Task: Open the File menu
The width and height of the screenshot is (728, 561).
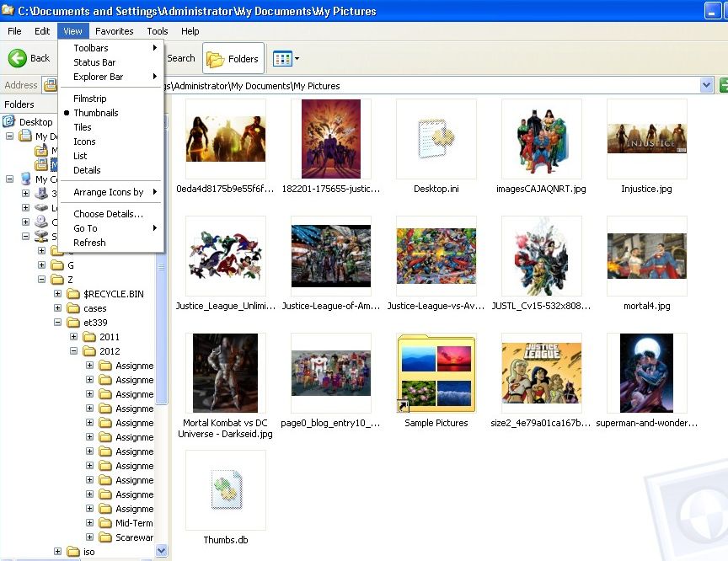Action: [14, 31]
